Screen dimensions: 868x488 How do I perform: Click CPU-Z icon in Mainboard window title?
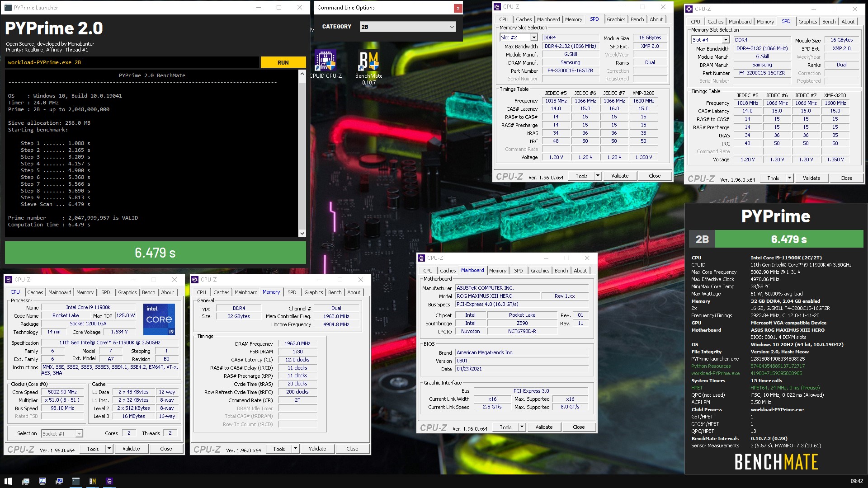click(x=421, y=258)
